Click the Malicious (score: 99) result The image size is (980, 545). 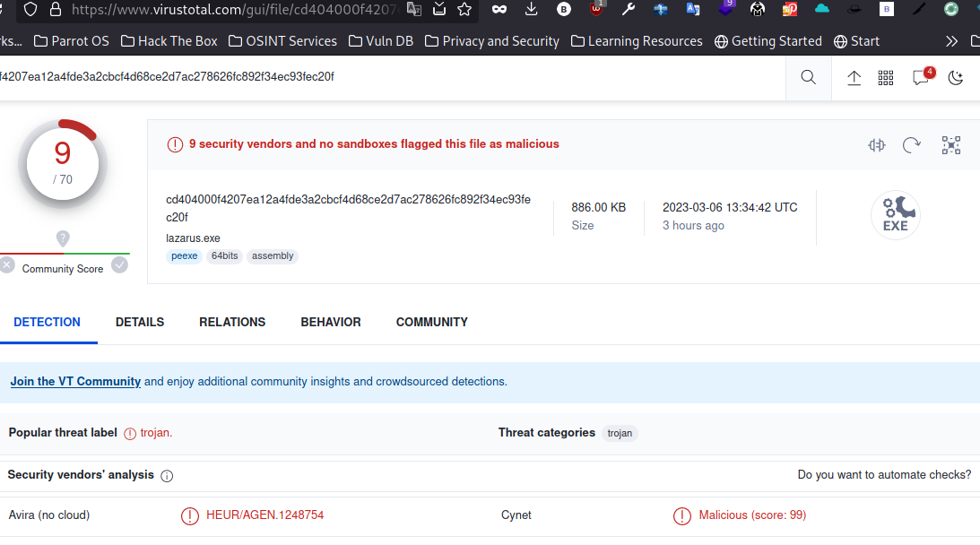click(x=752, y=515)
